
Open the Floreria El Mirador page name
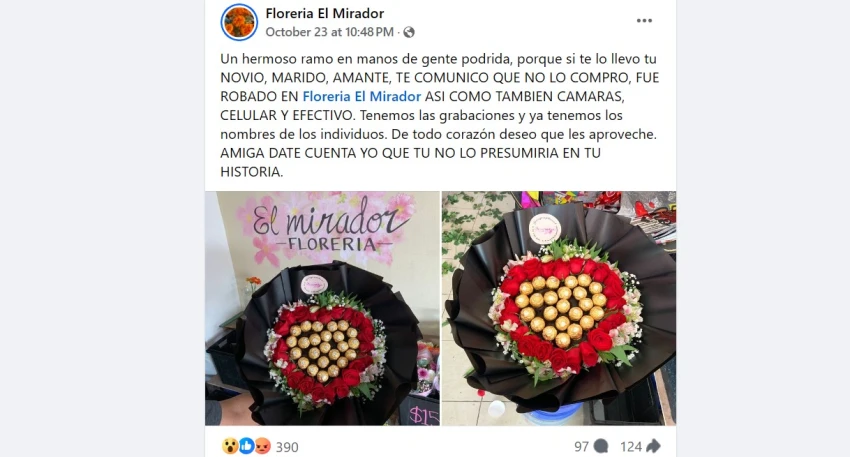[x=325, y=14]
